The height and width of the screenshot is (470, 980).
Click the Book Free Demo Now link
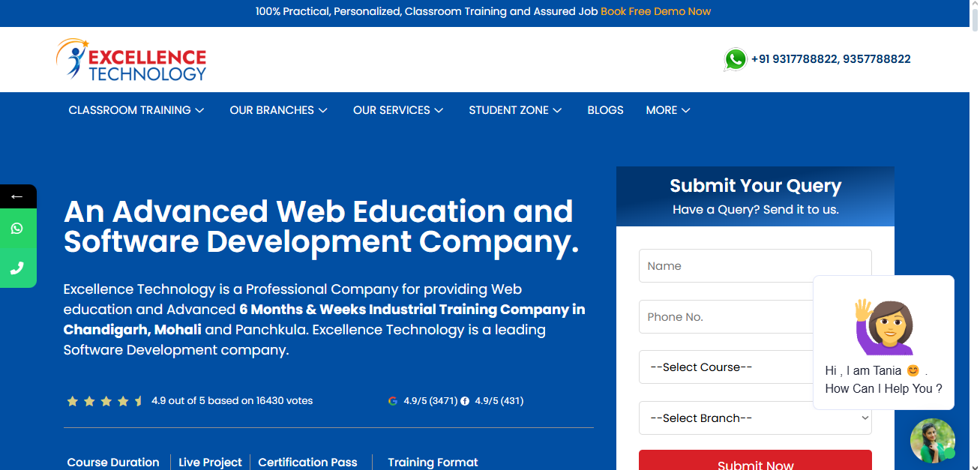click(x=655, y=11)
